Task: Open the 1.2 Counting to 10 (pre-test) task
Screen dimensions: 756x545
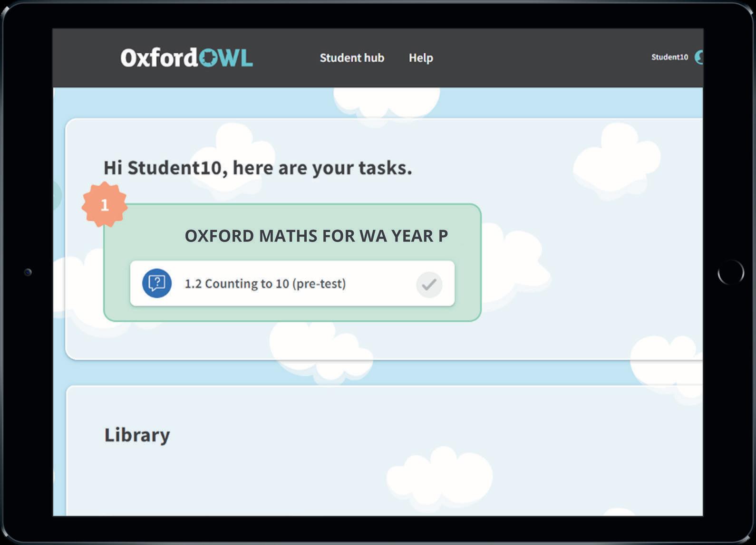Action: click(292, 283)
